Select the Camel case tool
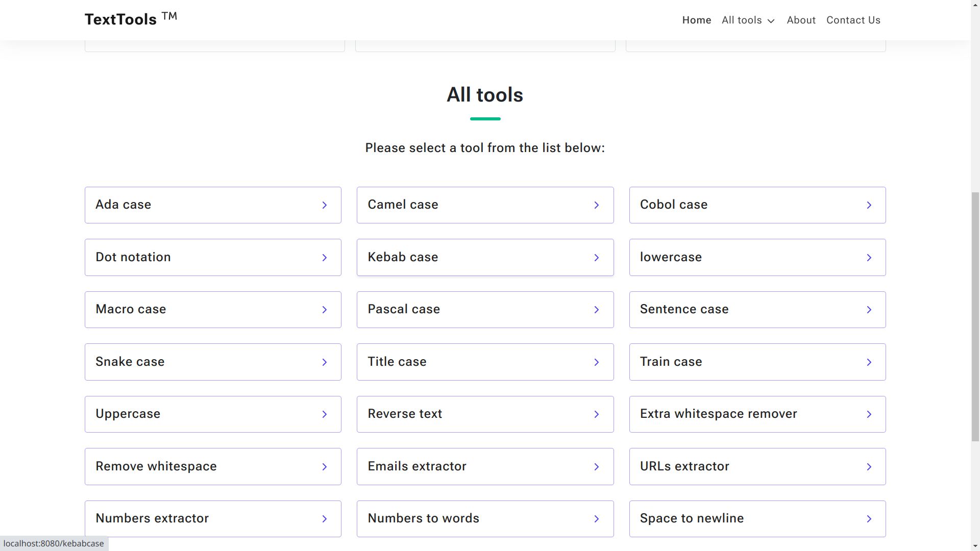This screenshot has height=551, width=980. click(484, 205)
